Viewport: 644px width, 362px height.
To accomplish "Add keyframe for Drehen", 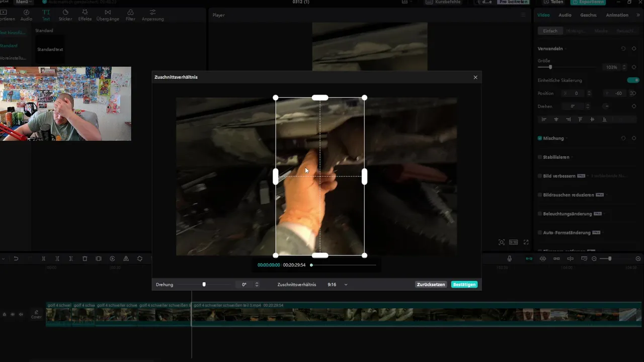I will click(634, 106).
